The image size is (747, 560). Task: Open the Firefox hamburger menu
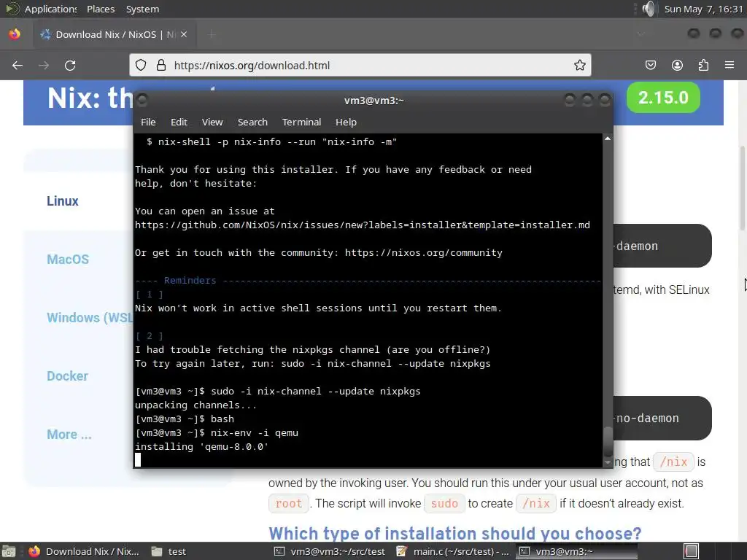tap(729, 65)
